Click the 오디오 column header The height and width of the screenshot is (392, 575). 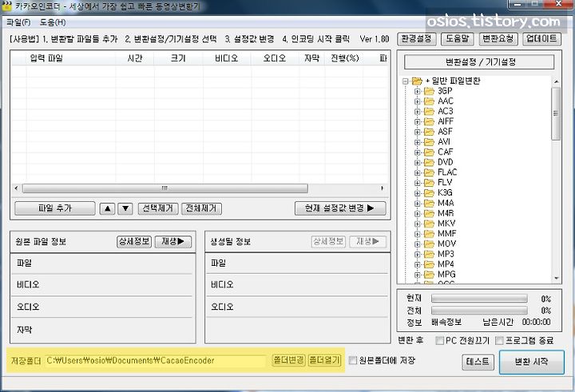point(275,58)
